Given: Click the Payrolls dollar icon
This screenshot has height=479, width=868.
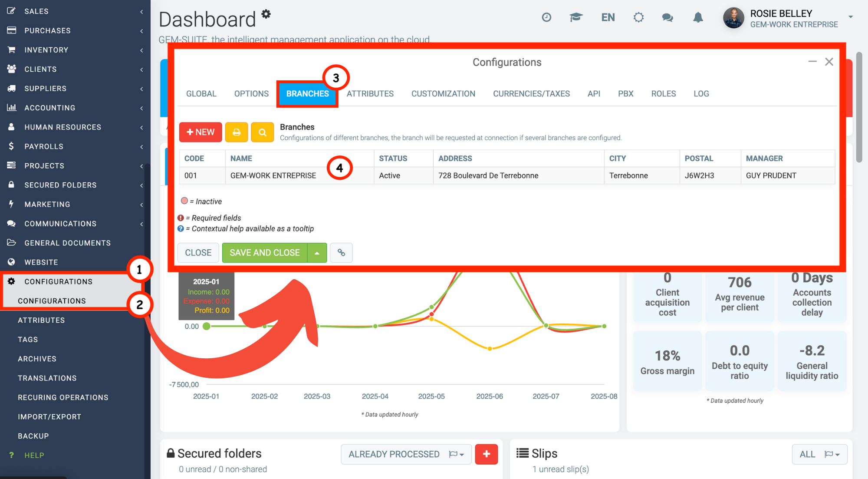Looking at the screenshot, I should point(12,146).
